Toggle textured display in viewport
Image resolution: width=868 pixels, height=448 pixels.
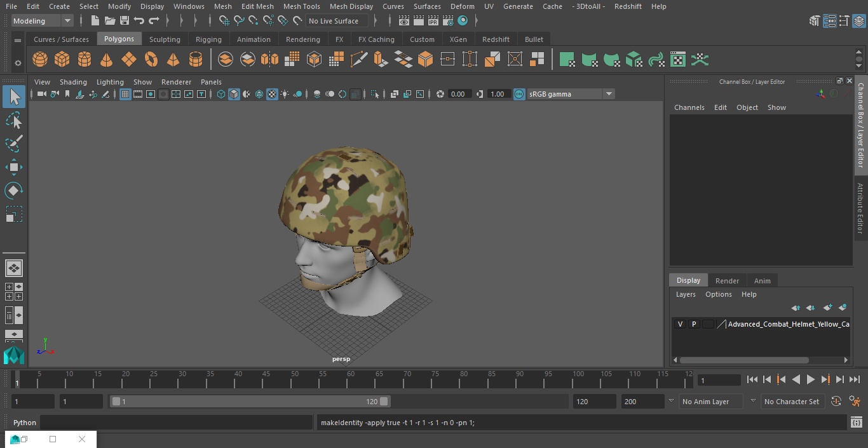point(272,94)
